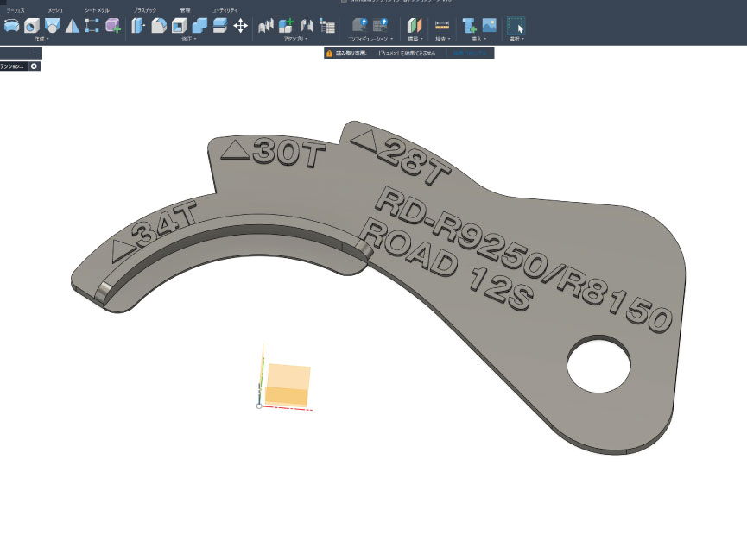Open the アセンブリ (Assembly) dropdown
Viewport: 747px width, 560px height.
tap(296, 39)
